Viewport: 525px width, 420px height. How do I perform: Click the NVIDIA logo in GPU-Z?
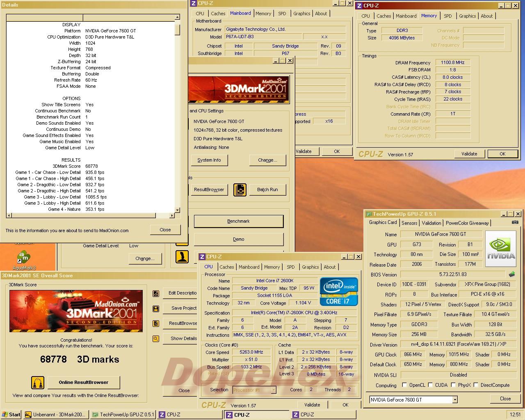(501, 248)
